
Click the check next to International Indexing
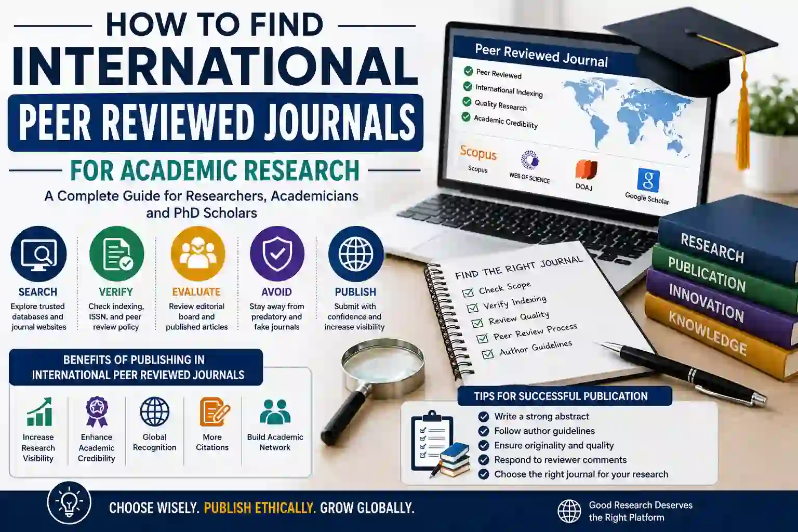coord(467,86)
